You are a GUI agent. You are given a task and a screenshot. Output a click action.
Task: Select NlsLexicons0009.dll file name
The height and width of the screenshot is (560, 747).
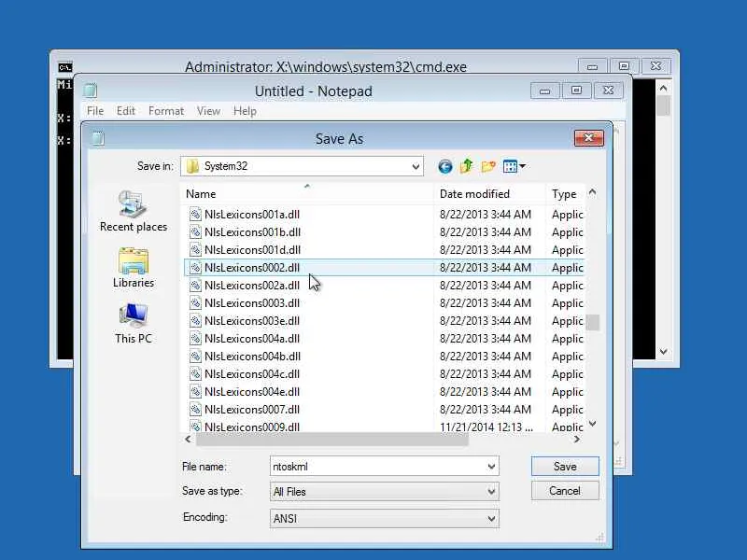click(x=252, y=427)
